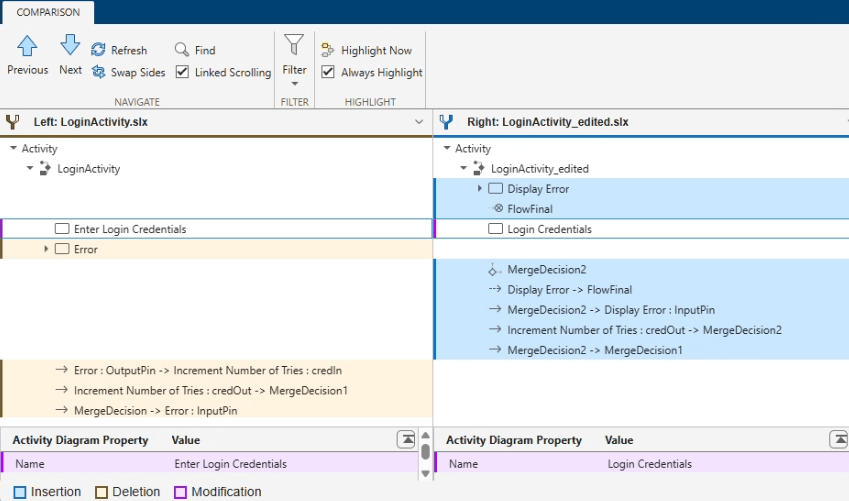Screen dimensions: 849x501
Task: Click the blue Insertion legend swatch
Action: click(19, 492)
